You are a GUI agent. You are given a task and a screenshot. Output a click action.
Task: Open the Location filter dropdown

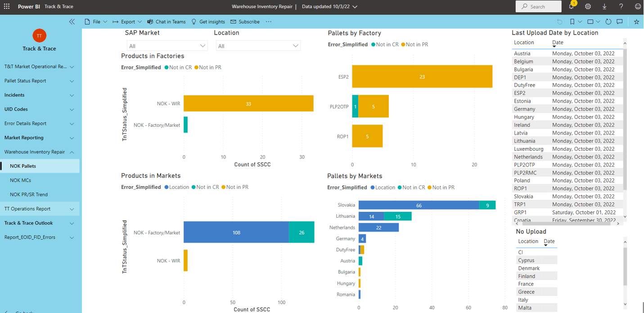click(x=258, y=46)
